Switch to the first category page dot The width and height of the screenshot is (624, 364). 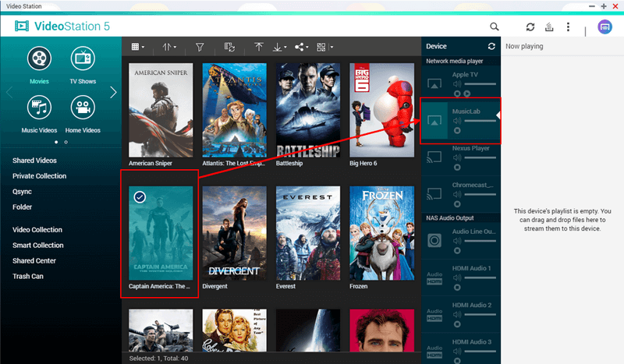coord(56,142)
